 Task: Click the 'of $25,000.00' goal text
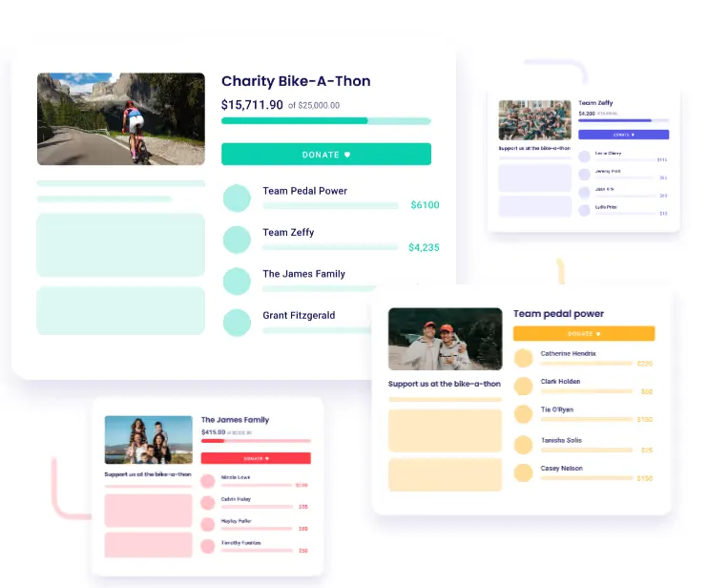[x=314, y=105]
